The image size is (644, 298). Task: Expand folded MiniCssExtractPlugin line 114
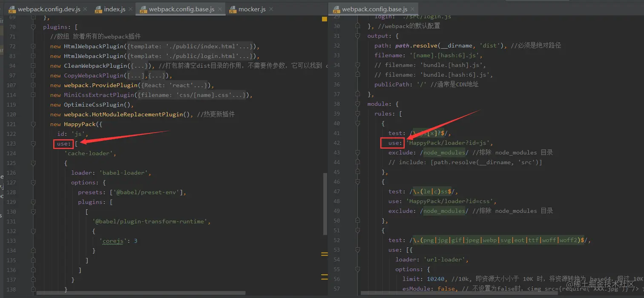coord(33,95)
